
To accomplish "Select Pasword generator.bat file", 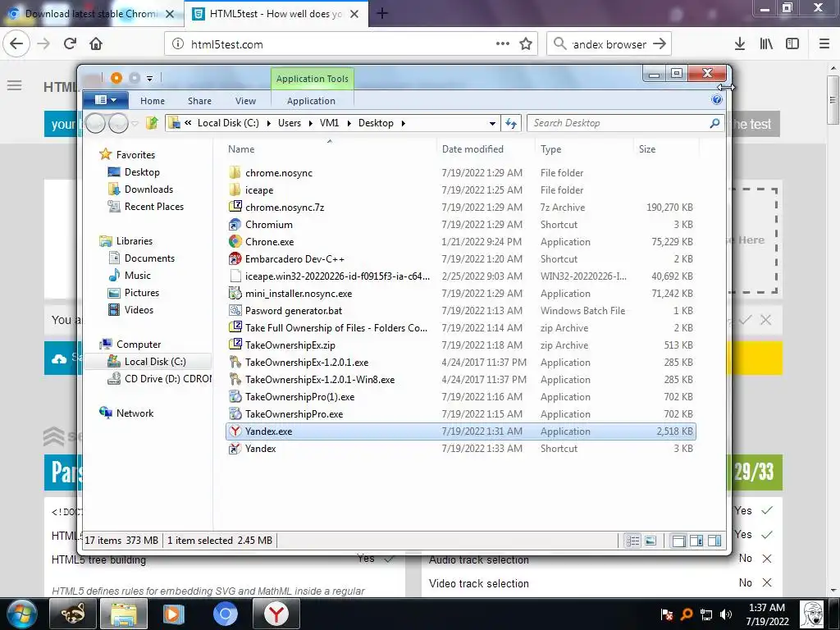I will click(x=294, y=311).
